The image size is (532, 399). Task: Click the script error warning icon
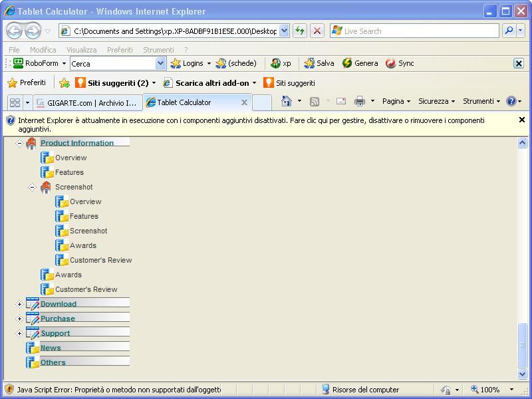click(x=9, y=390)
